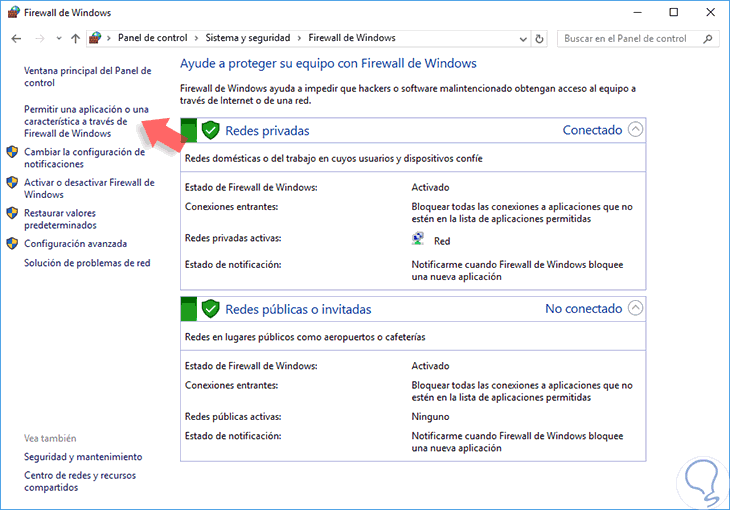Image resolution: width=730 pixels, height=510 pixels.
Task: Open Seguridad y mantenimiento link
Action: tap(83, 457)
